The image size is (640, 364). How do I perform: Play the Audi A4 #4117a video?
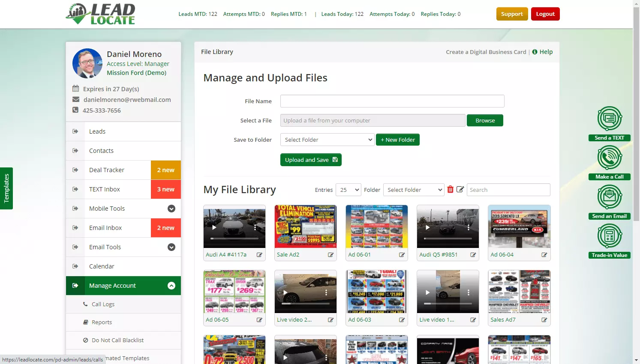coord(214,227)
